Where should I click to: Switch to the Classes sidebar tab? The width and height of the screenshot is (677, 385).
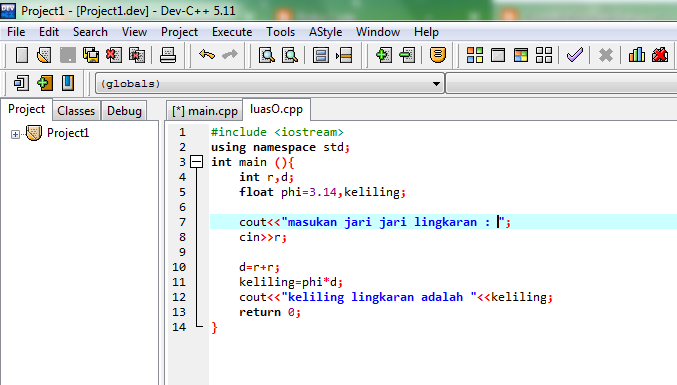click(x=76, y=111)
